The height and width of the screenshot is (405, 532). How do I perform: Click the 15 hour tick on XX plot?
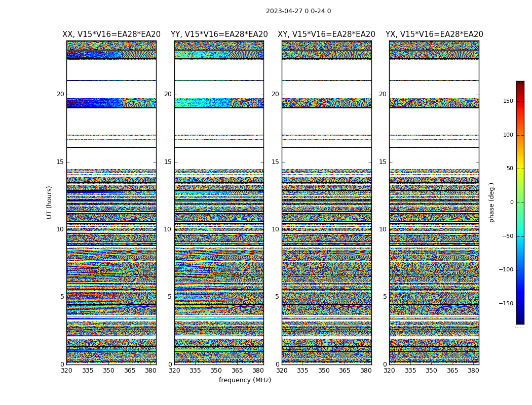(60, 162)
